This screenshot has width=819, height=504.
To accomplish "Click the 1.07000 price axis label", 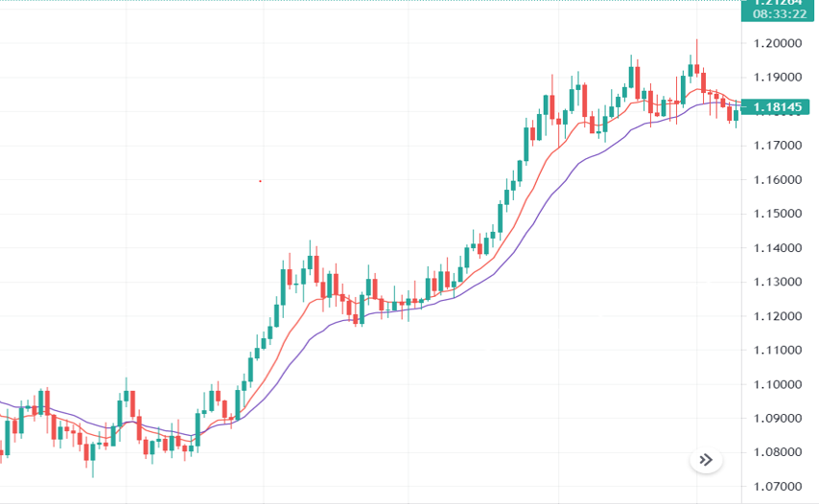I will 778,487.
